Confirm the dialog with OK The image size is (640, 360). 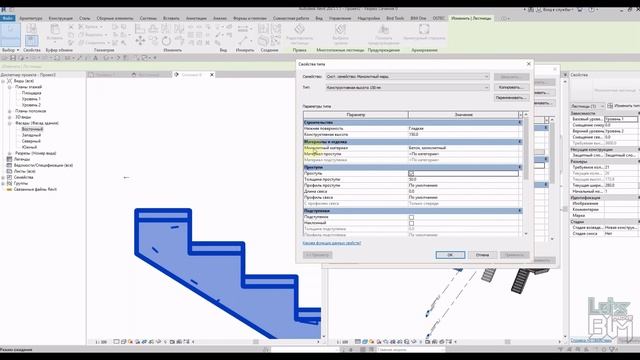click(x=450, y=255)
